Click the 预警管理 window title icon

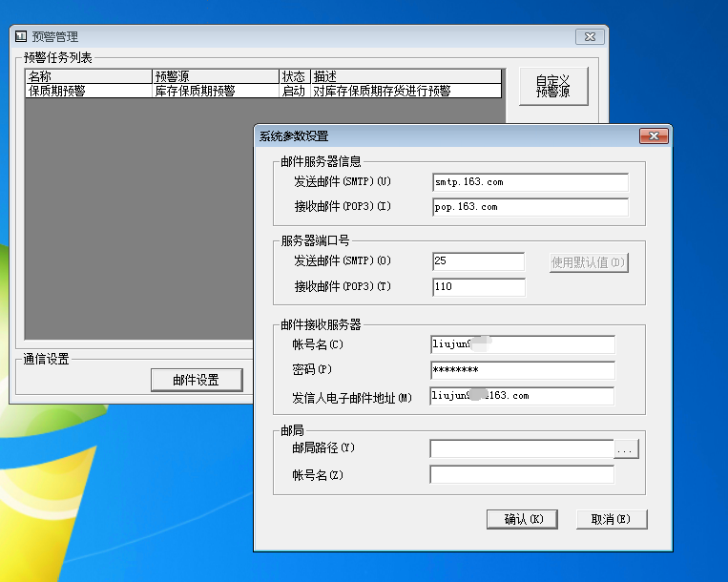21,36
